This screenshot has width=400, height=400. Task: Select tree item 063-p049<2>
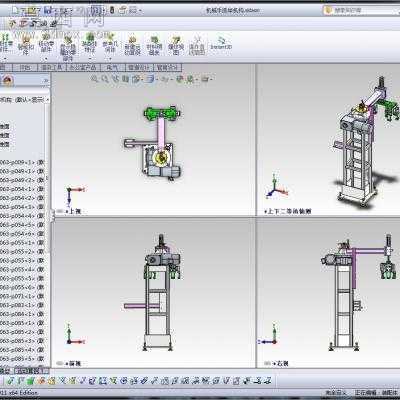coord(22,180)
